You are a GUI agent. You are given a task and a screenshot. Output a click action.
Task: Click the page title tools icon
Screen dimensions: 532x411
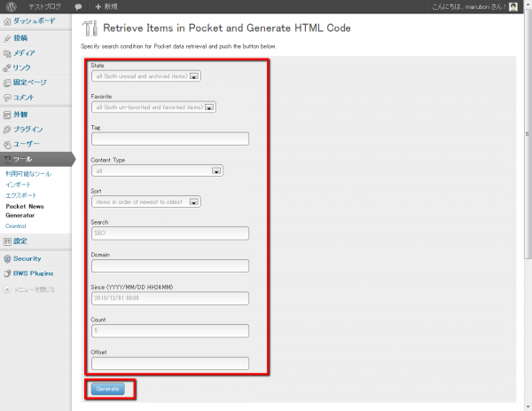(90, 28)
